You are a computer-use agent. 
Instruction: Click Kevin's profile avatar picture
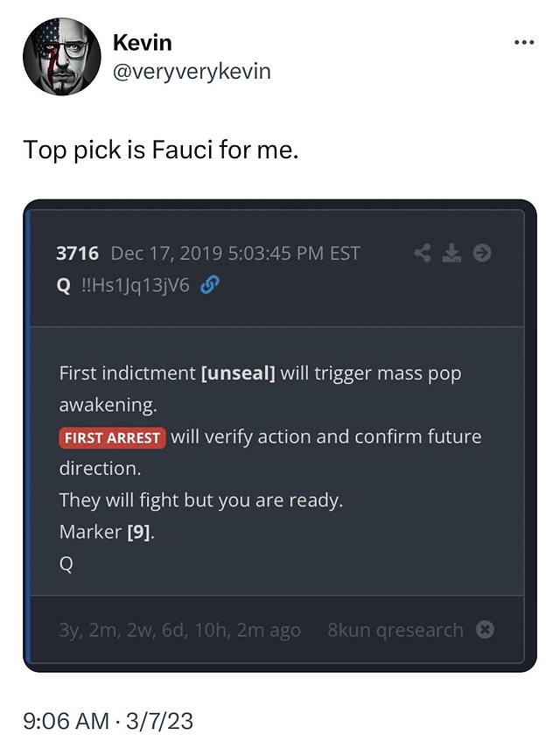[62, 56]
